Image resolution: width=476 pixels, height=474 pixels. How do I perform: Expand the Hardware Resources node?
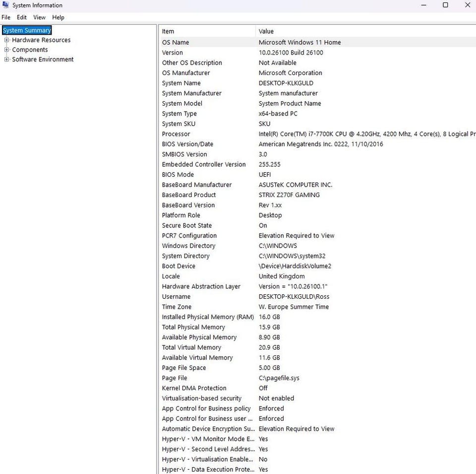coord(6,40)
